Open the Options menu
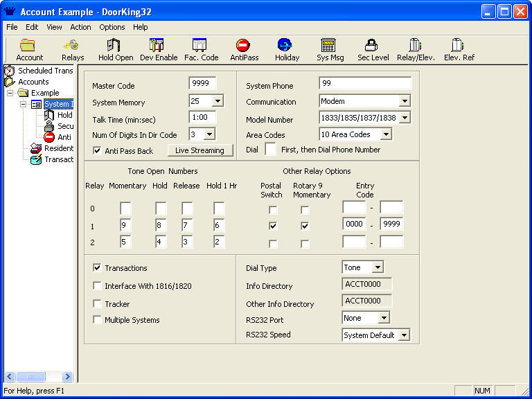The width and height of the screenshot is (532, 399). coord(112,27)
